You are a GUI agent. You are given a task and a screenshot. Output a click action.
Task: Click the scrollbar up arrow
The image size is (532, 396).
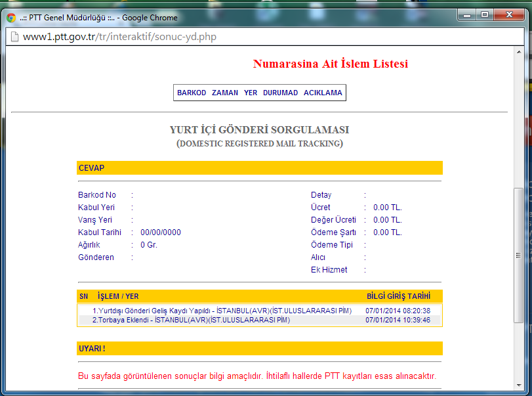pos(519,52)
